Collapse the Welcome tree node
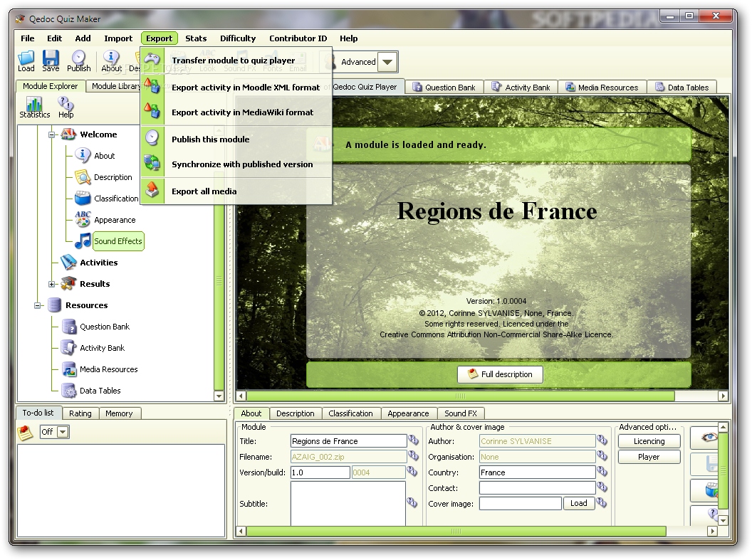Image resolution: width=752 pixels, height=560 pixels. coord(52,134)
